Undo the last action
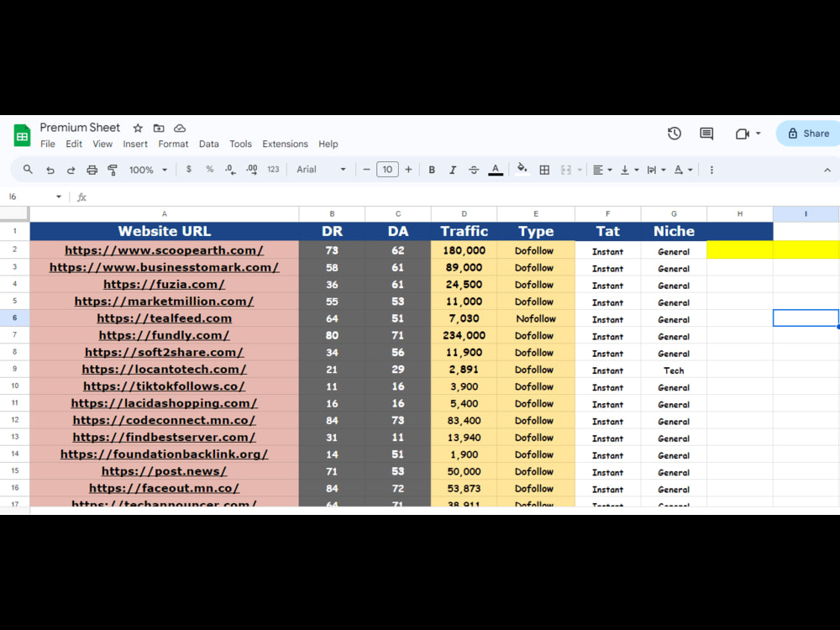This screenshot has height=630, width=840. pyautogui.click(x=50, y=170)
